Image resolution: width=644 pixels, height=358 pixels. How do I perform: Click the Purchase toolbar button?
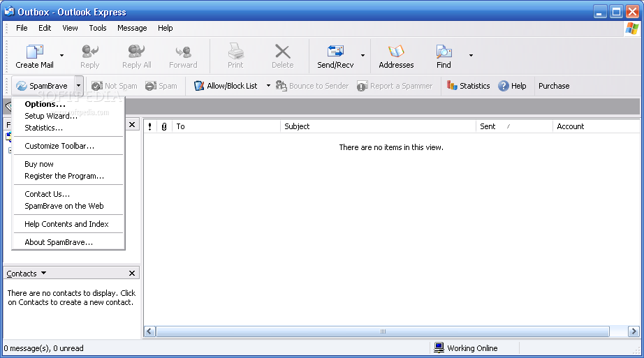pyautogui.click(x=554, y=86)
